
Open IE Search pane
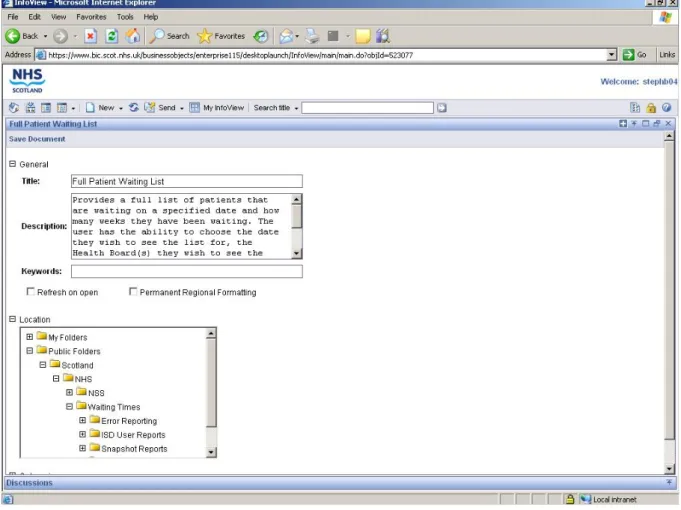click(x=169, y=36)
